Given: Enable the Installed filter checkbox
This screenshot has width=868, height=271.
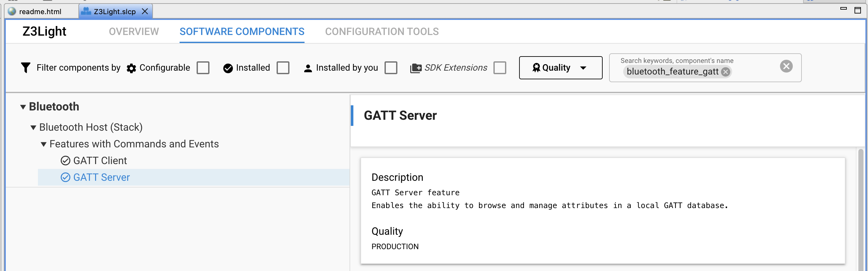Looking at the screenshot, I should pos(283,68).
